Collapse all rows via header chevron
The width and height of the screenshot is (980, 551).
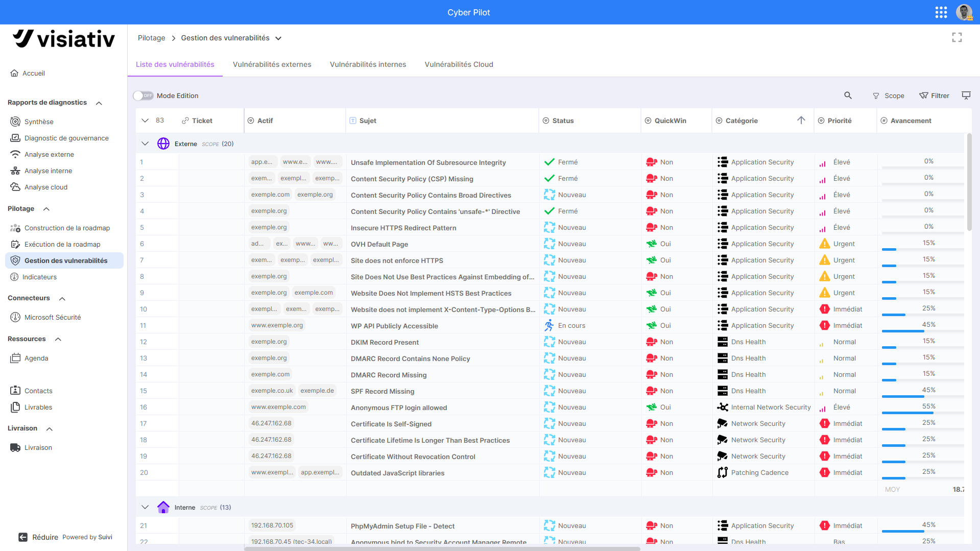coord(145,121)
